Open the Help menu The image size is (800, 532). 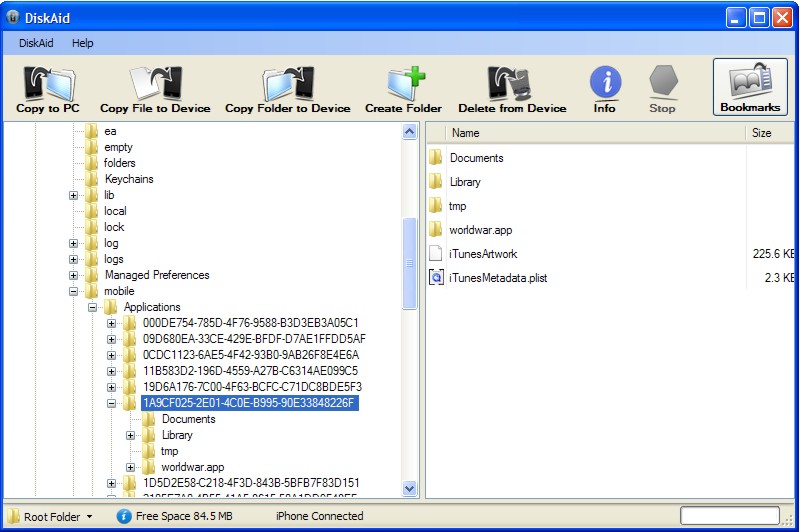[x=83, y=43]
